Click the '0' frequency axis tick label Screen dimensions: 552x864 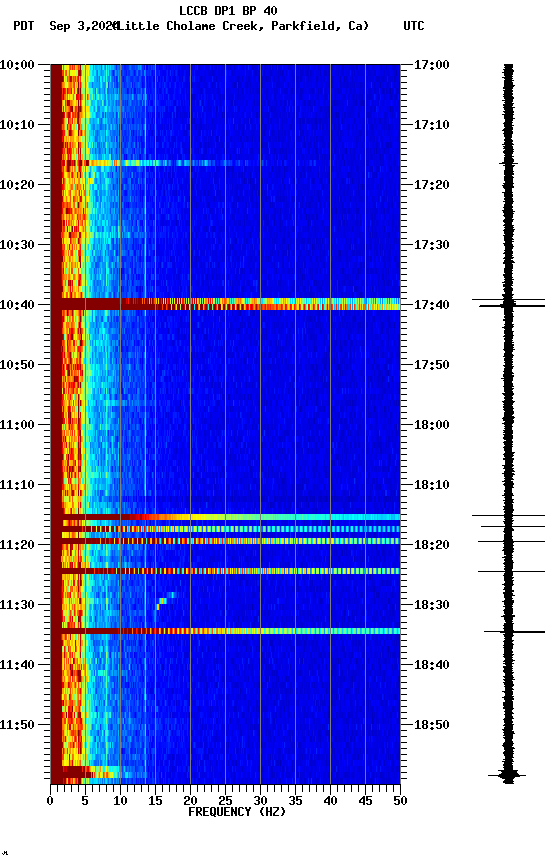click(50, 802)
